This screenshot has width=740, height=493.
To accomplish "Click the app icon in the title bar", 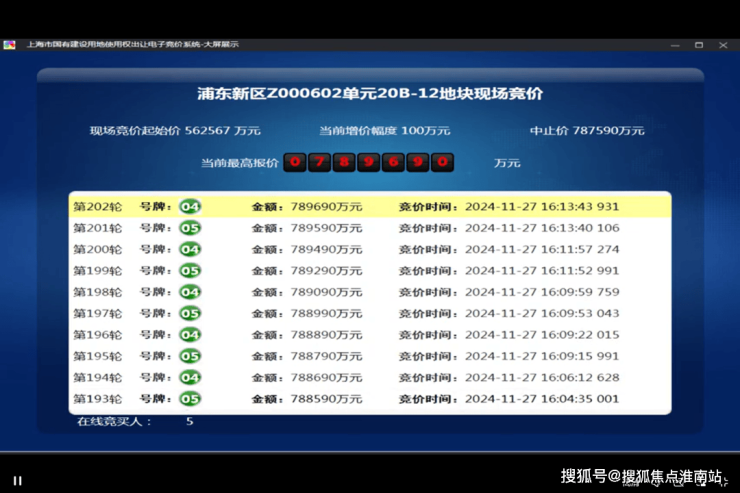I will coord(9,45).
